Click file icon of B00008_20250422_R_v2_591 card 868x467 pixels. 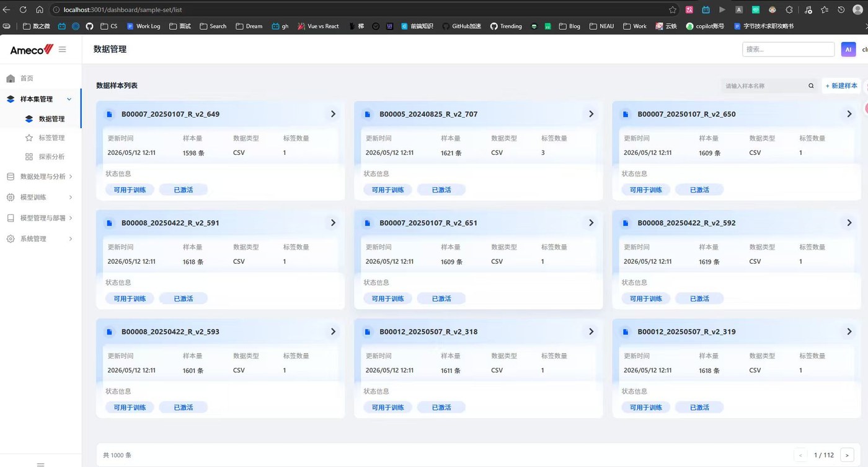(x=109, y=223)
